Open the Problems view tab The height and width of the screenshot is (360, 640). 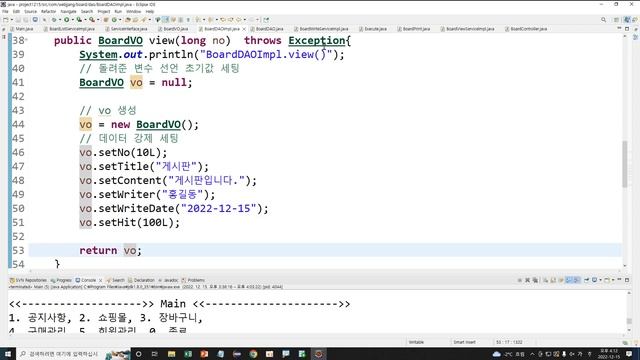coord(193,280)
